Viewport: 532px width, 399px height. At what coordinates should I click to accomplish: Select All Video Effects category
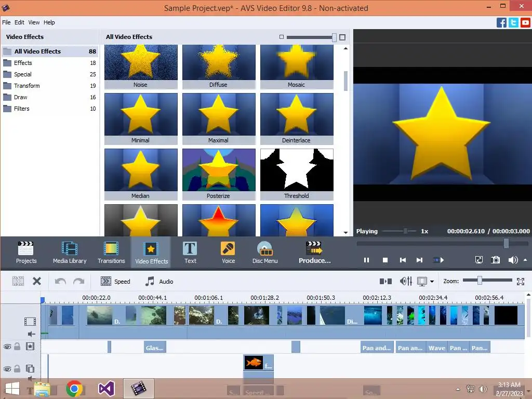point(50,51)
